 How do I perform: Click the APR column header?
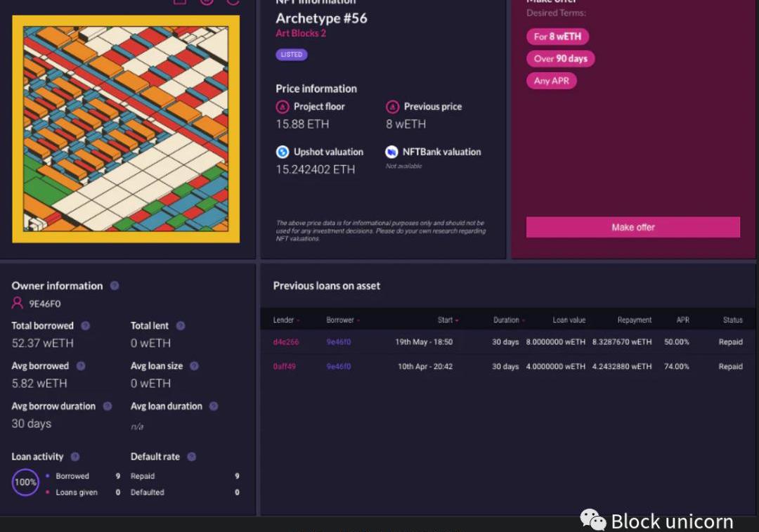click(683, 320)
